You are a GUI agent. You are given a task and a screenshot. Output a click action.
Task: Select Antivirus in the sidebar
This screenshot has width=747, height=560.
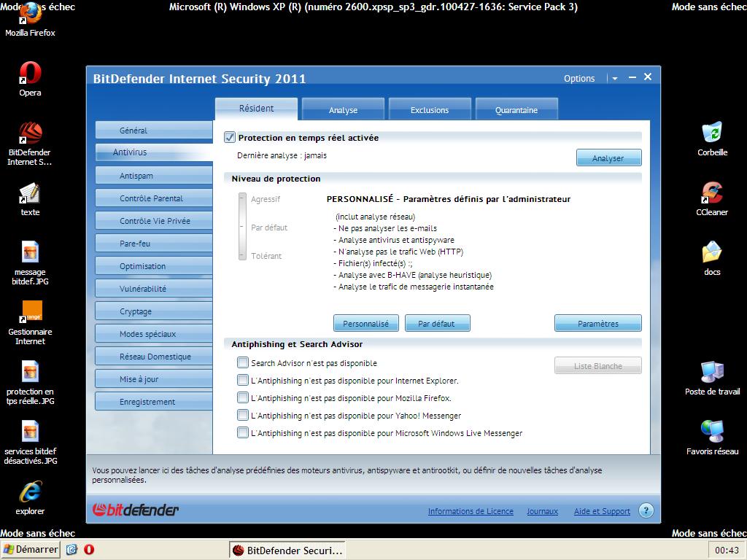154,152
